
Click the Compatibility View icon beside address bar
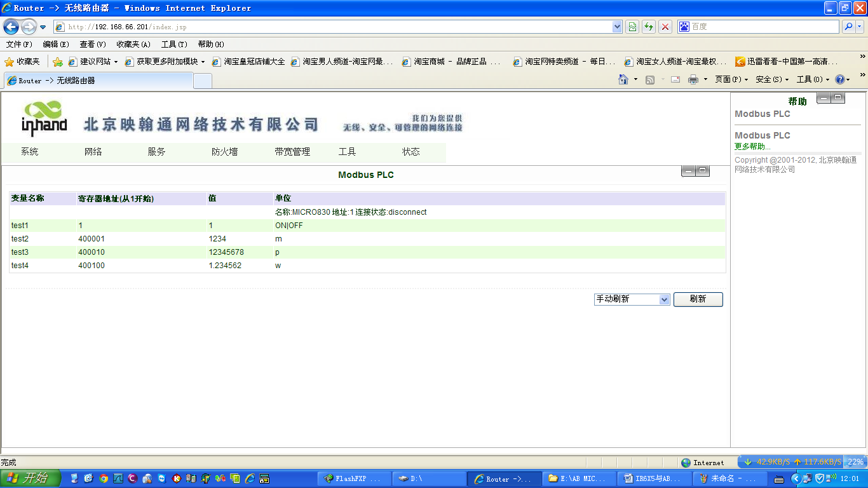tap(632, 27)
